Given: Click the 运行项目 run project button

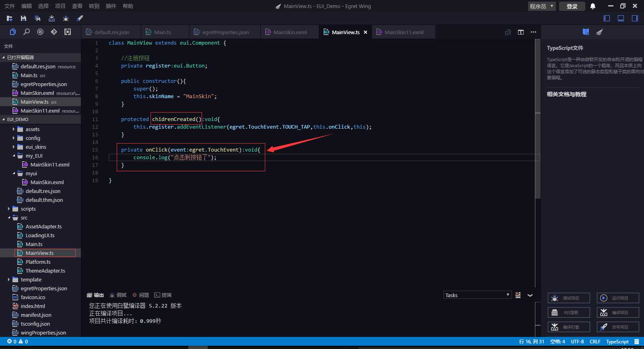Looking at the screenshot, I should pyautogui.click(x=618, y=298).
